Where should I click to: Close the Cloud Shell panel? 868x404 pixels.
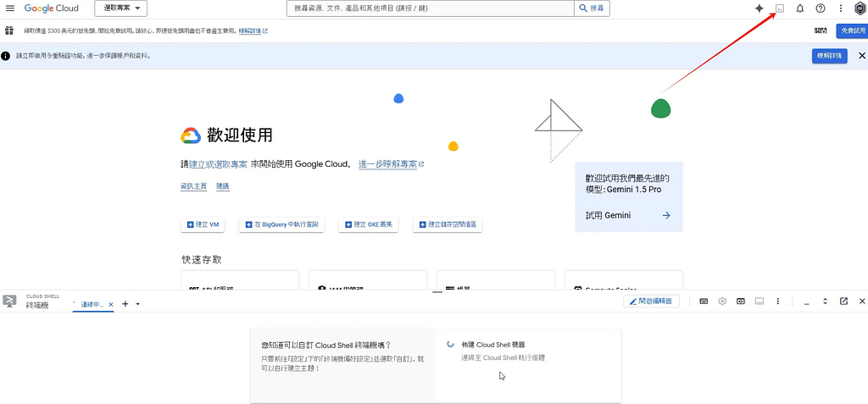[862, 301]
